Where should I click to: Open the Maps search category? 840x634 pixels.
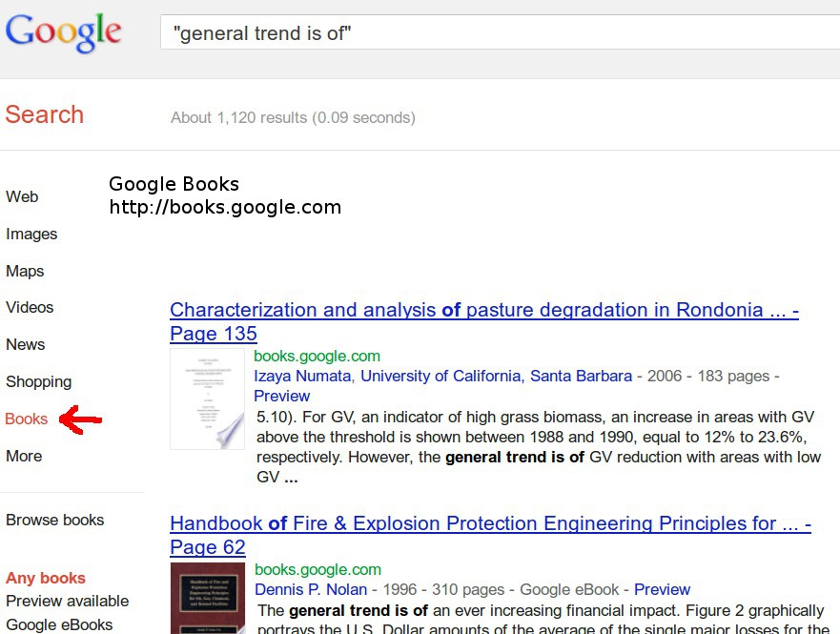[x=25, y=271]
